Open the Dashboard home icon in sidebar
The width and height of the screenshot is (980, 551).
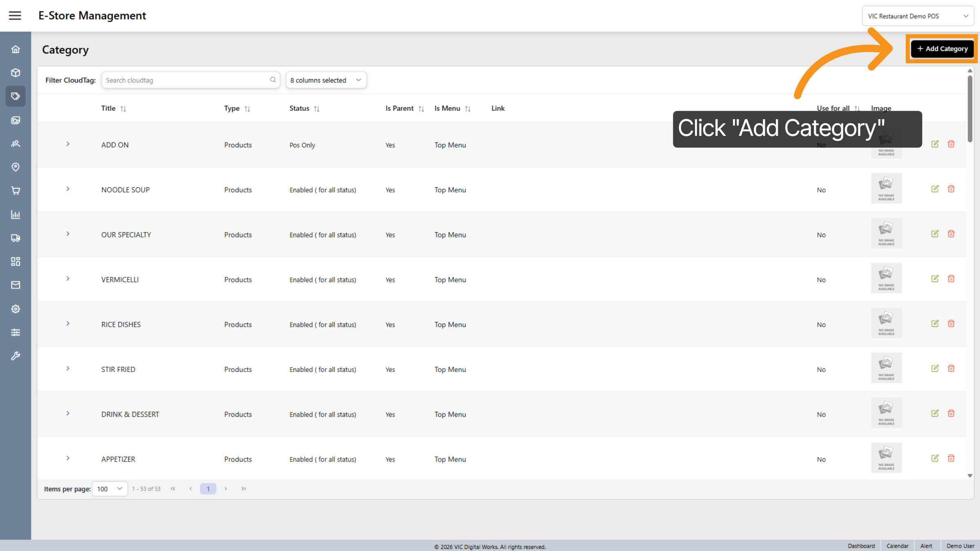tap(16, 49)
